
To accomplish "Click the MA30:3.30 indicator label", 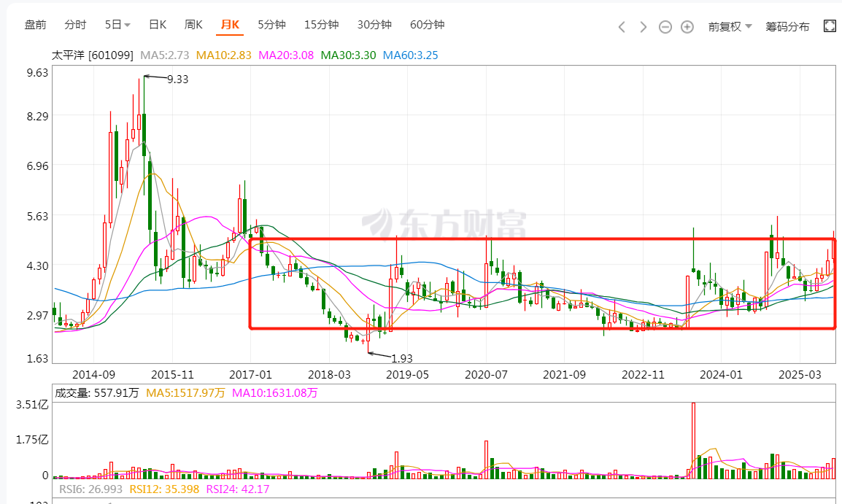I will (x=348, y=55).
